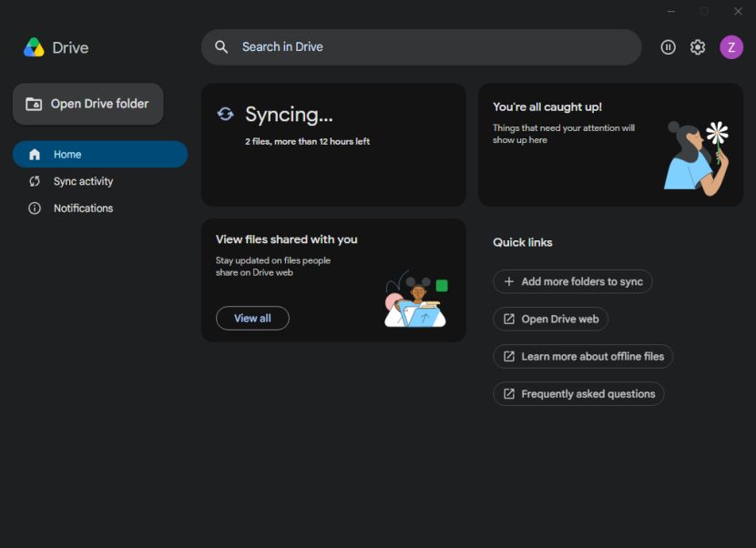Choose Add more folders to sync
Image resolution: width=756 pixels, height=548 pixels.
click(572, 281)
